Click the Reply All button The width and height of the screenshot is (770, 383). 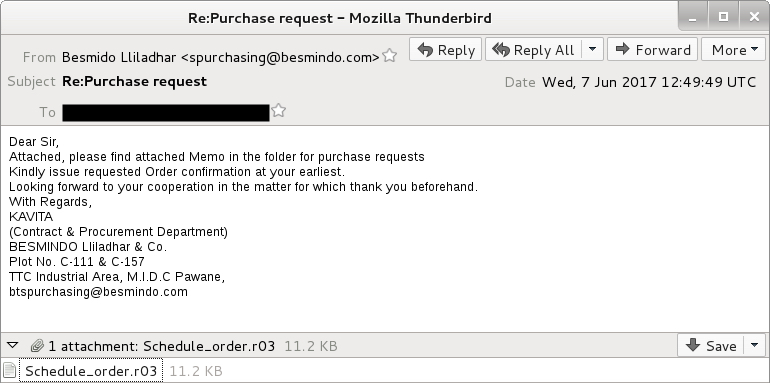534,50
